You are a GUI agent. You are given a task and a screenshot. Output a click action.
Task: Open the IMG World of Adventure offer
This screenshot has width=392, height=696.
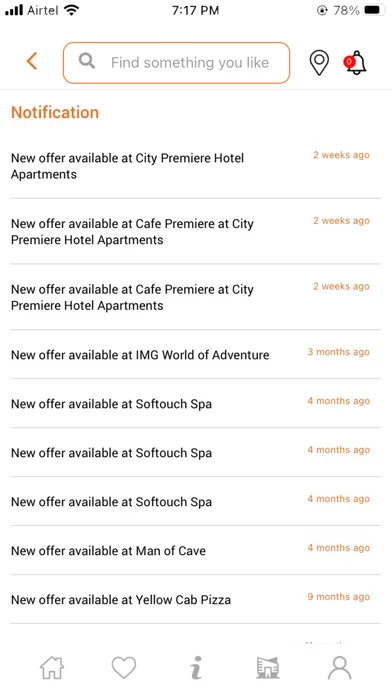click(195, 355)
